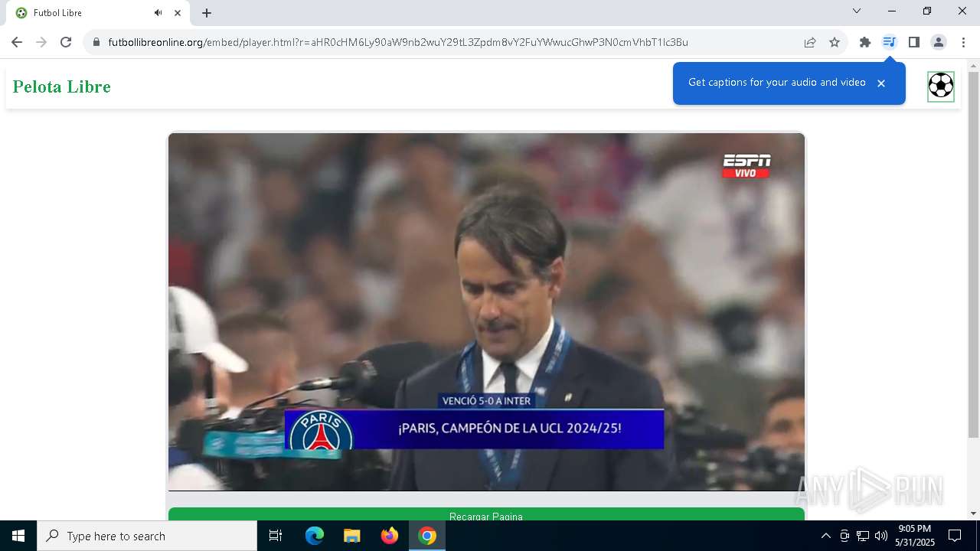Open the network tray icon
The width and height of the screenshot is (980, 551).
tap(863, 536)
